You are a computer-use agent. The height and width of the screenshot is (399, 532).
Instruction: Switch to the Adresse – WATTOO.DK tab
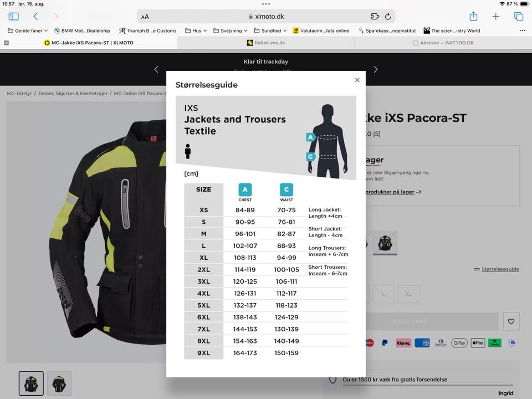tap(443, 43)
